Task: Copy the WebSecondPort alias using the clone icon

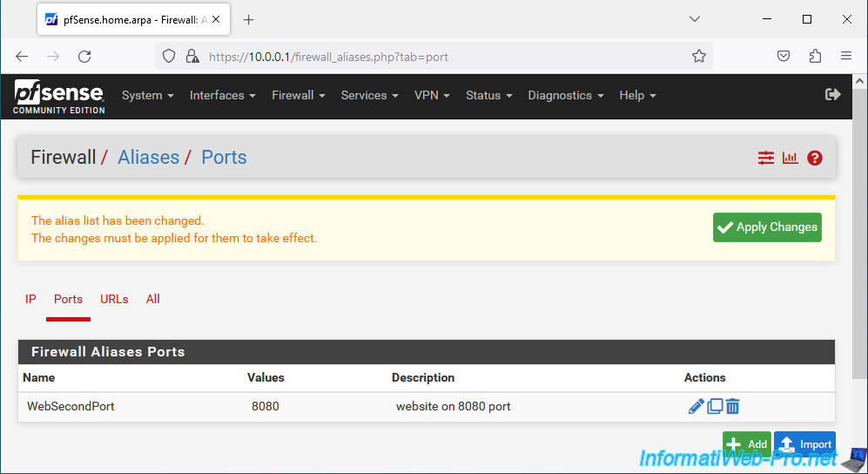Action: click(x=715, y=406)
